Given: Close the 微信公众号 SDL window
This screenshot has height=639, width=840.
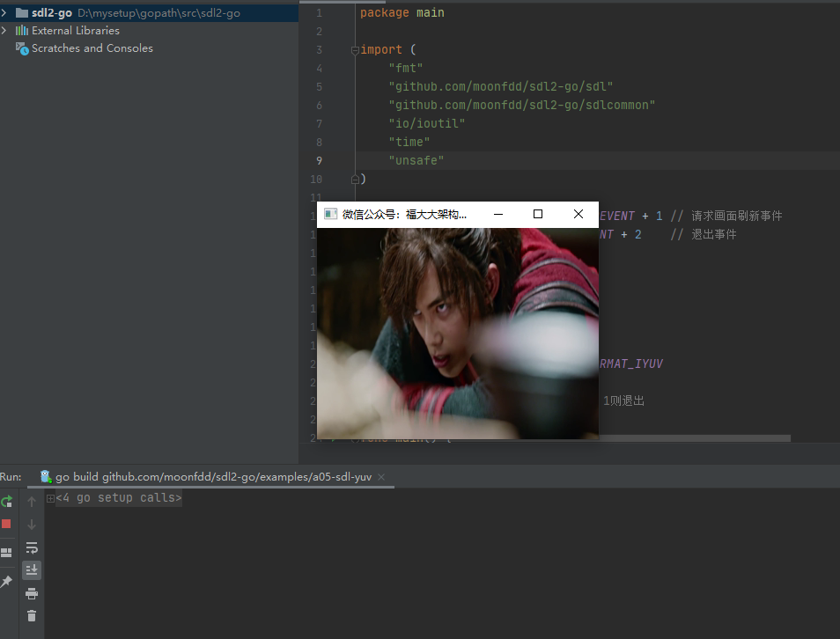Looking at the screenshot, I should 578,214.
